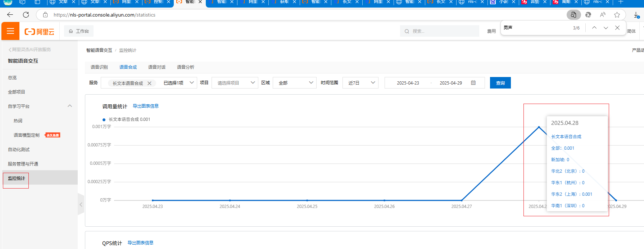Click the browser back arrow
Viewport: 644px width, 249px height.
coord(10,15)
